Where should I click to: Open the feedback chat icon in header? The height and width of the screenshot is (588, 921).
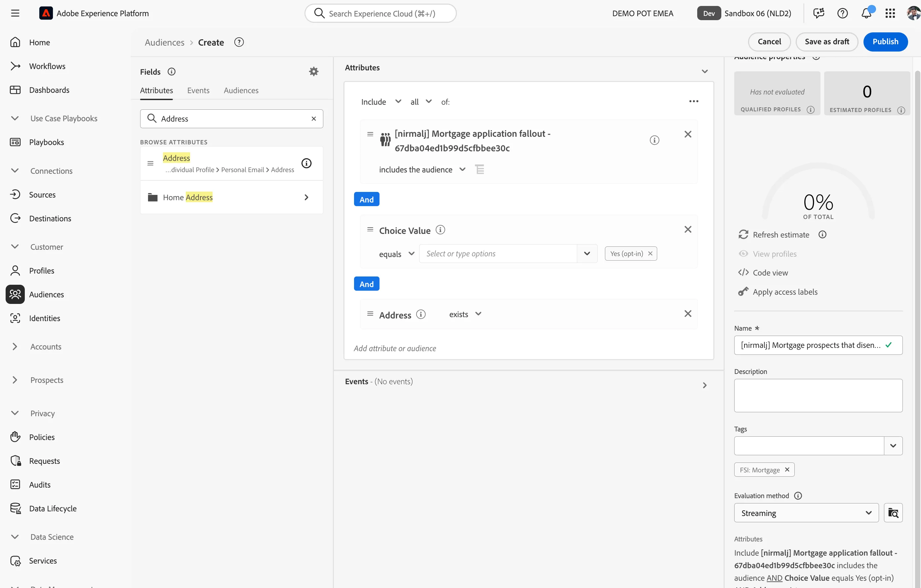tap(819, 14)
